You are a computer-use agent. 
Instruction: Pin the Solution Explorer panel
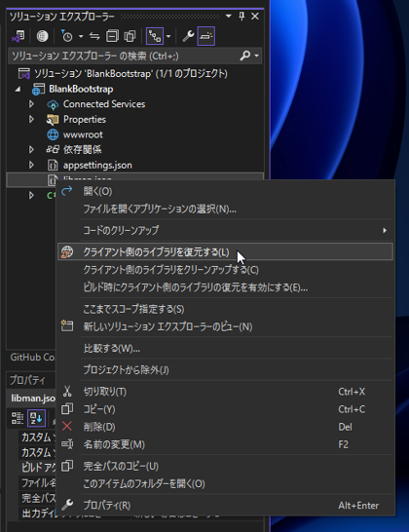pos(242,16)
